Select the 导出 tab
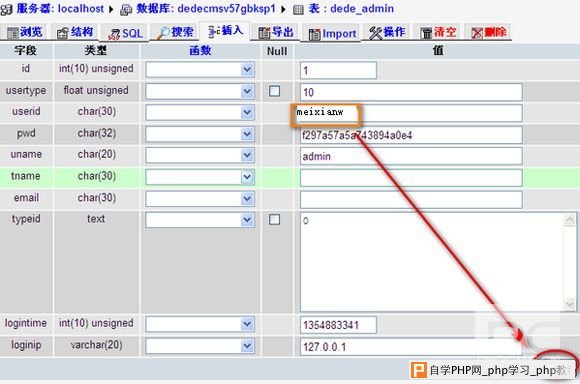Viewport: 580px width, 384px height. pos(276,33)
